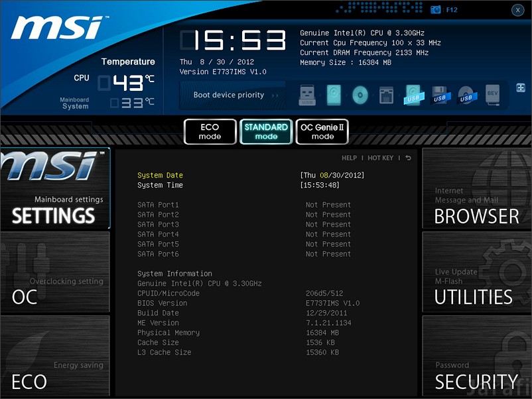
Task: Enable ECO mode
Action: pos(210,131)
